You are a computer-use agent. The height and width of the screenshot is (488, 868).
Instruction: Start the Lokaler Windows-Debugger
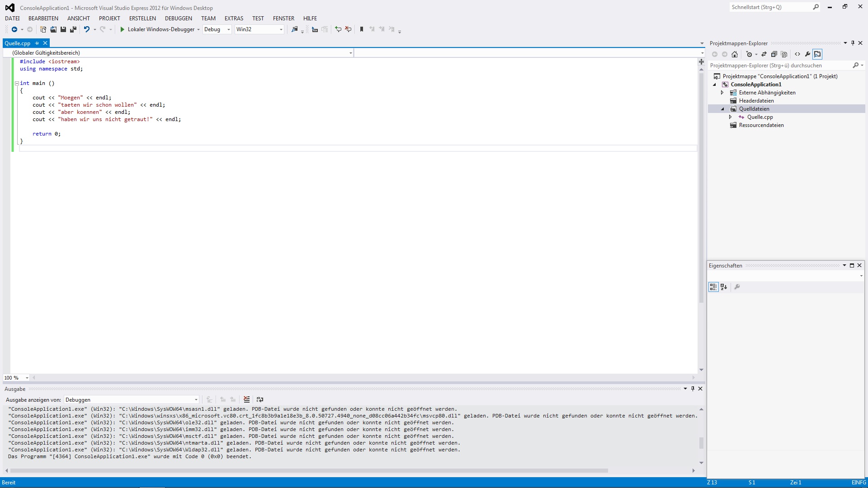pos(122,29)
